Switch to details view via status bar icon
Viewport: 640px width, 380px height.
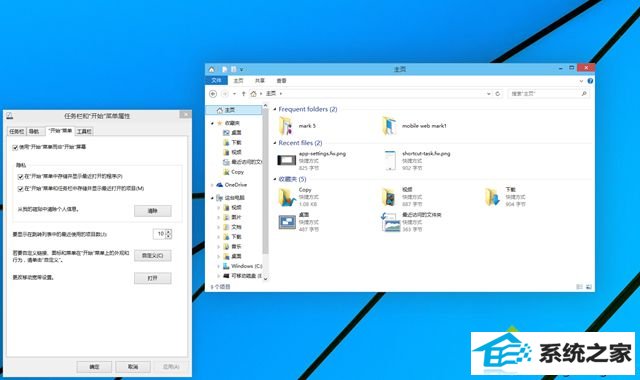(579, 287)
